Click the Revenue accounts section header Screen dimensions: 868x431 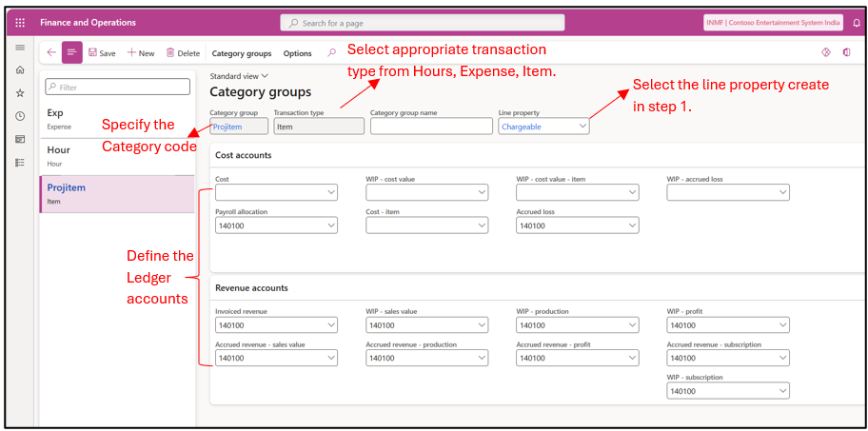click(251, 288)
